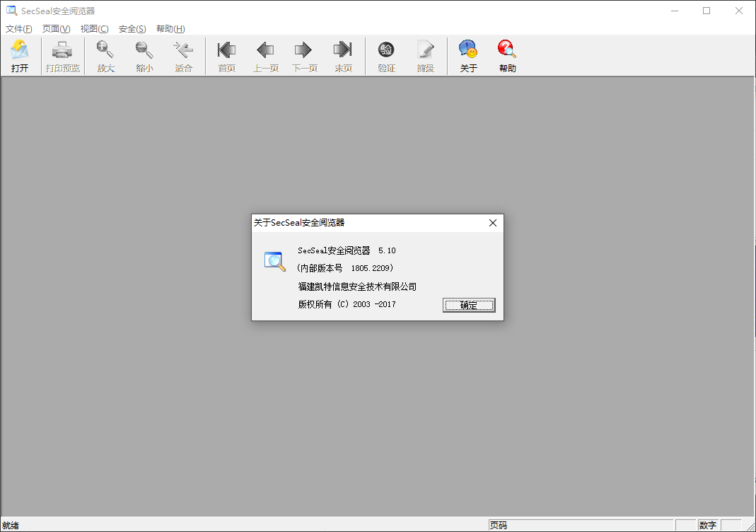Jump to 首页 first page icon
The image size is (756, 532).
pos(226,51)
